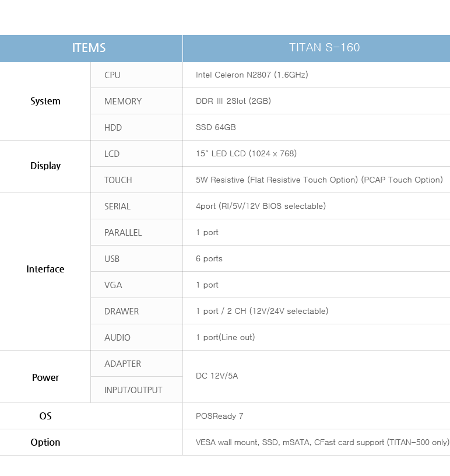This screenshot has width=450, height=476.
Task: Click the DRAWER row label
Action: pyautogui.click(x=121, y=311)
